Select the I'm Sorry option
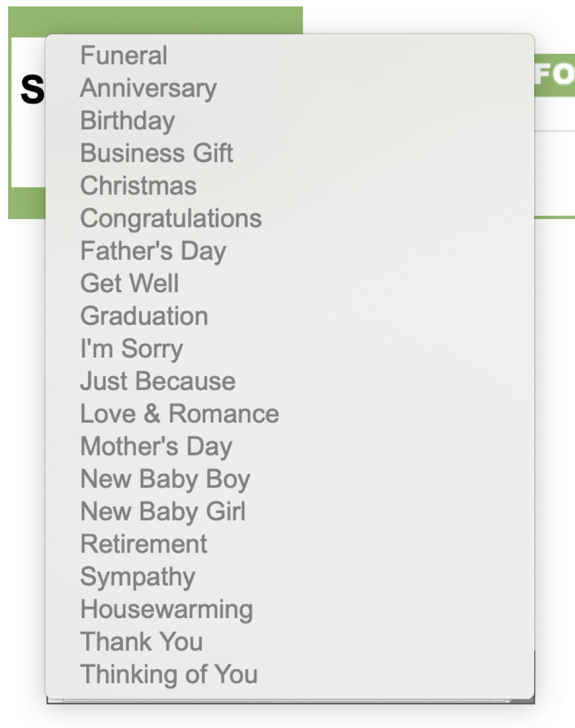This screenshot has height=728, width=575. (132, 349)
